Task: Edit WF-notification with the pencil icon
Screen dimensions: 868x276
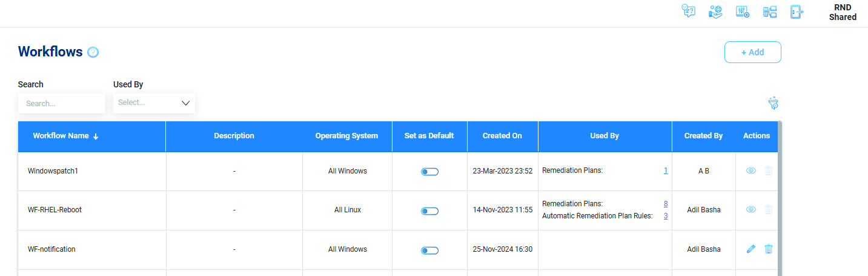Action: (751, 249)
